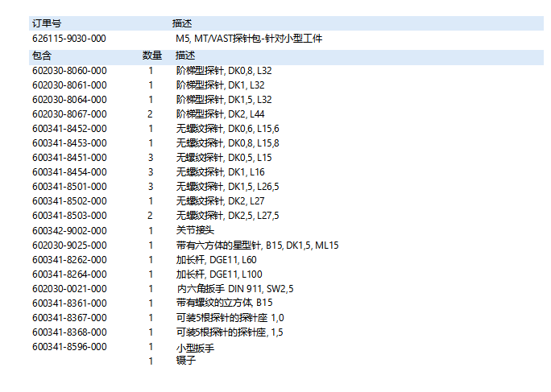Click description 无螺纹探针, DK2,5, L27,5
The width and height of the screenshot is (551, 392).
click(227, 216)
